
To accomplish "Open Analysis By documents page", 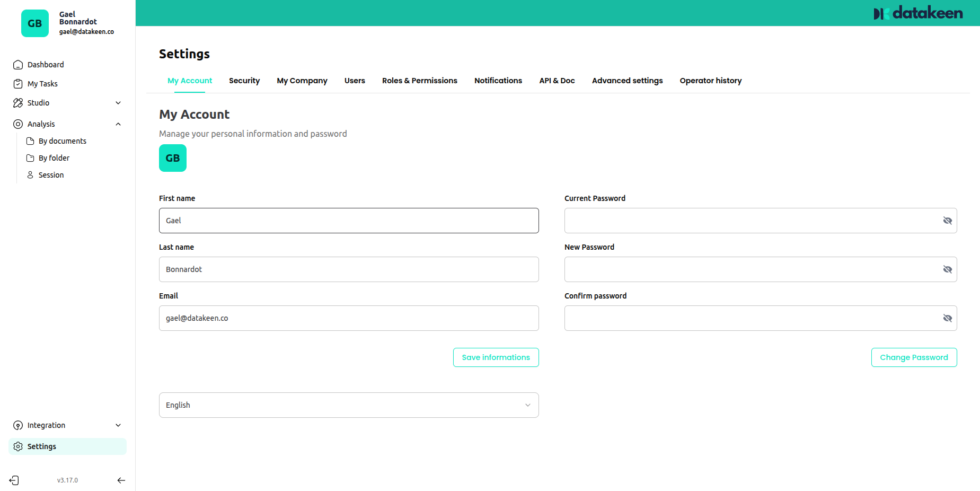I will pyautogui.click(x=62, y=141).
